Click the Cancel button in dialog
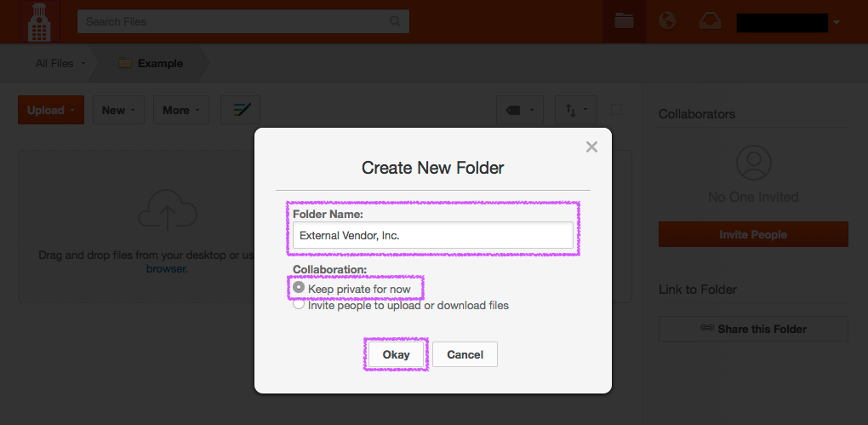This screenshot has height=425, width=868. click(465, 354)
